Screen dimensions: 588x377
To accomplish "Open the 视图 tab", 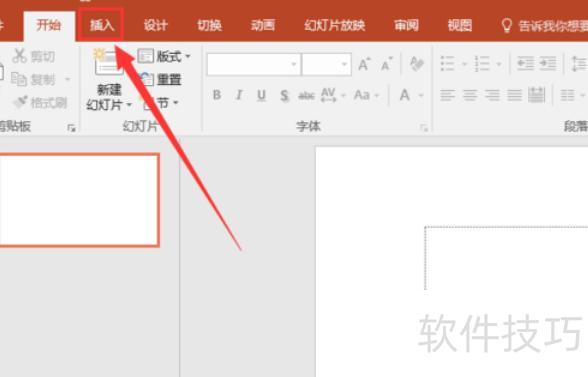I will pos(460,25).
